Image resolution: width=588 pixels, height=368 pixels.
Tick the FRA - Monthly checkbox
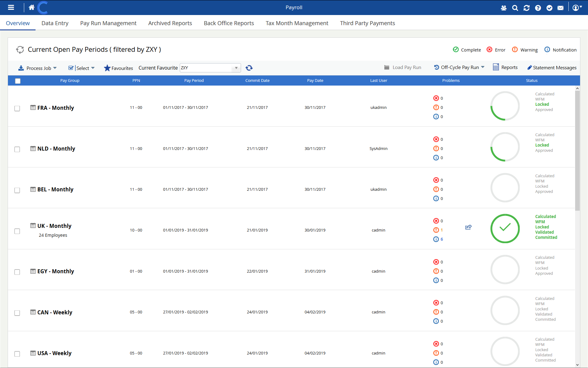point(17,109)
